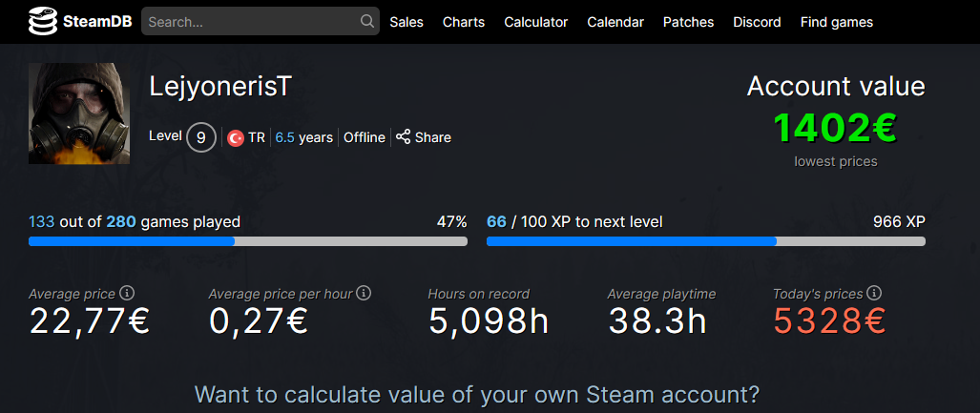Click the XP to next level progress bar
Viewport: 980px width, 413px height.
click(706, 241)
